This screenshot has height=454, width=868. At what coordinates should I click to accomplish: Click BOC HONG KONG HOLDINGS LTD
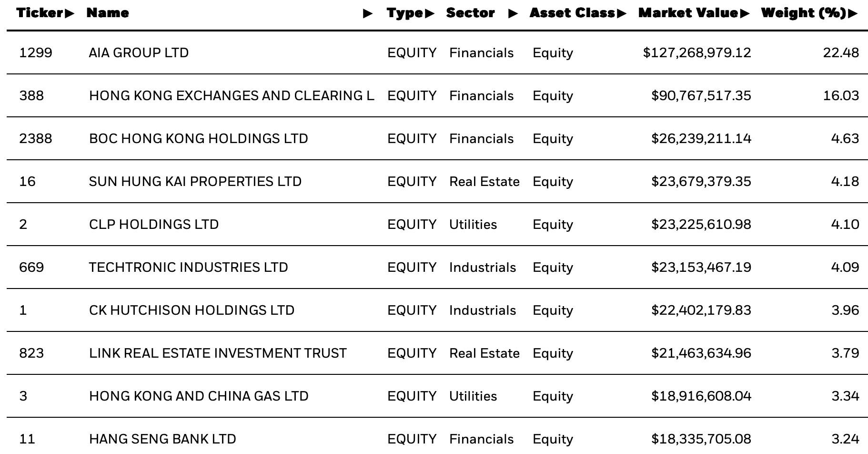coord(198,139)
